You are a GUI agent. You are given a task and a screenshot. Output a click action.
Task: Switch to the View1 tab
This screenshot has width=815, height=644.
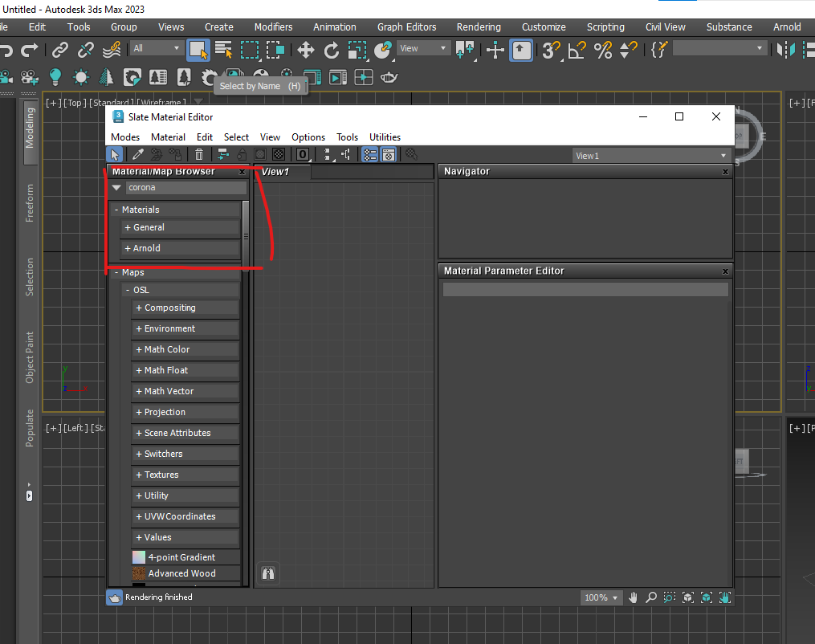[282, 172]
